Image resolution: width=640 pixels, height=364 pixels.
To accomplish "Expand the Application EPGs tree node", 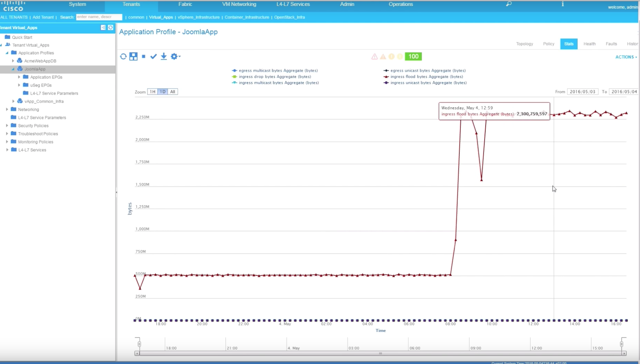I will (19, 77).
